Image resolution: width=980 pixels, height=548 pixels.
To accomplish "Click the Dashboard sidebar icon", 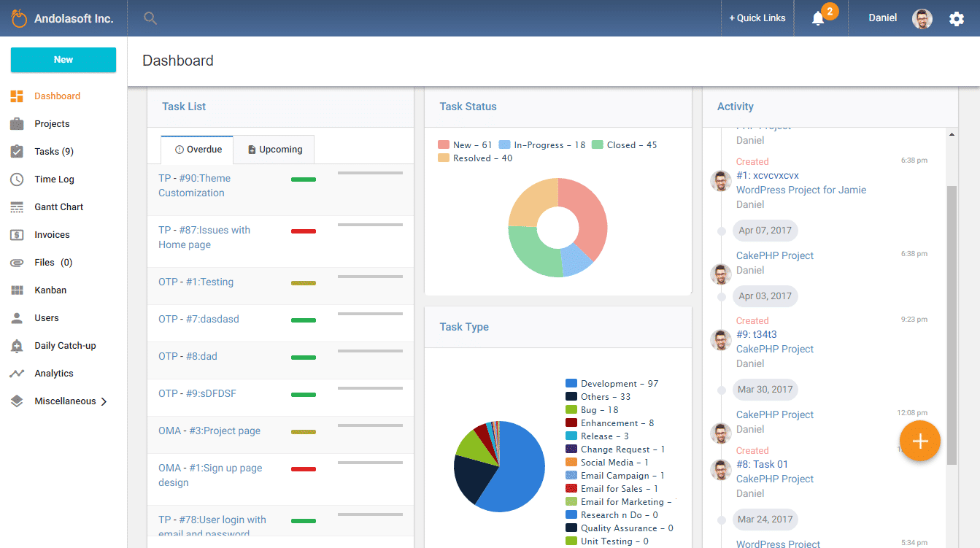I will point(17,96).
